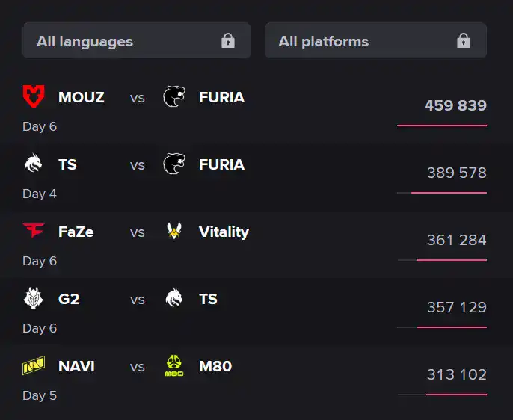Click FURIA logo in MOUZ match

[x=174, y=97]
